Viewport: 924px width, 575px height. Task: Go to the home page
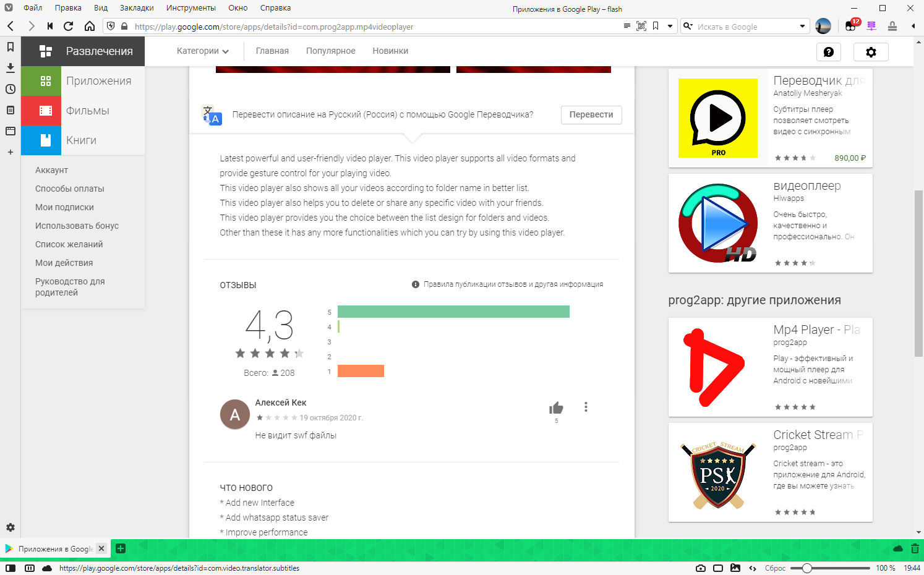click(x=90, y=26)
